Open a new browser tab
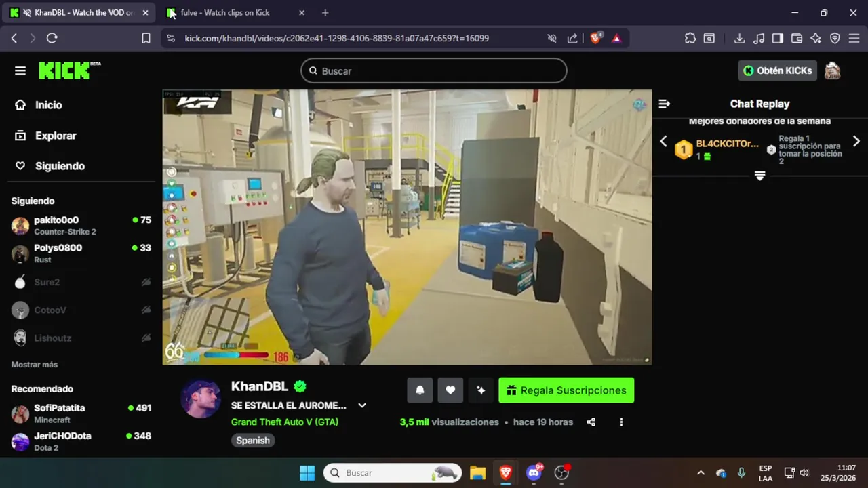 [325, 13]
